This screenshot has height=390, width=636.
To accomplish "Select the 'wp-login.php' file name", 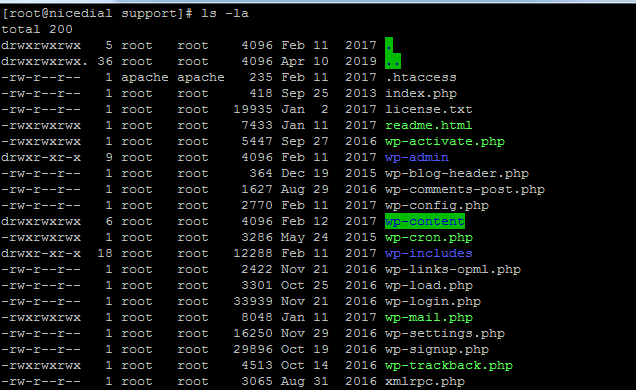I will [x=433, y=302].
